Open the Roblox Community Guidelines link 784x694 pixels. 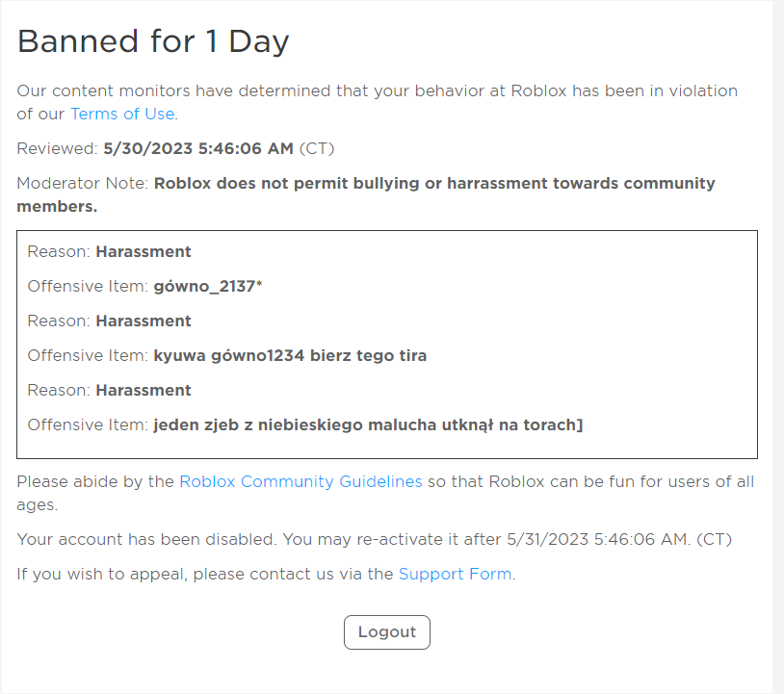point(301,481)
